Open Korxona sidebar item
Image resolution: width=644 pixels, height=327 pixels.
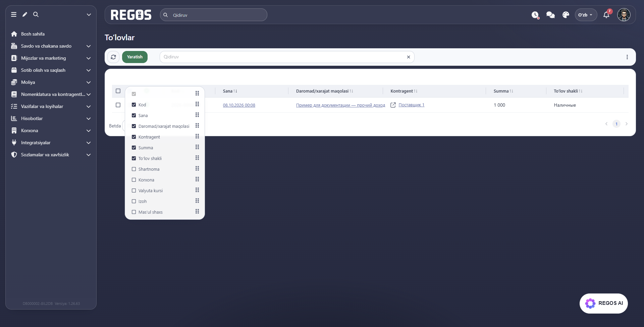coord(51,130)
